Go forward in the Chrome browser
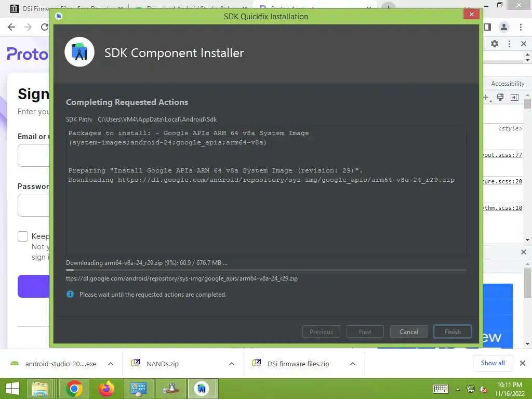Image resolution: width=532 pixels, height=399 pixels. [x=28, y=27]
